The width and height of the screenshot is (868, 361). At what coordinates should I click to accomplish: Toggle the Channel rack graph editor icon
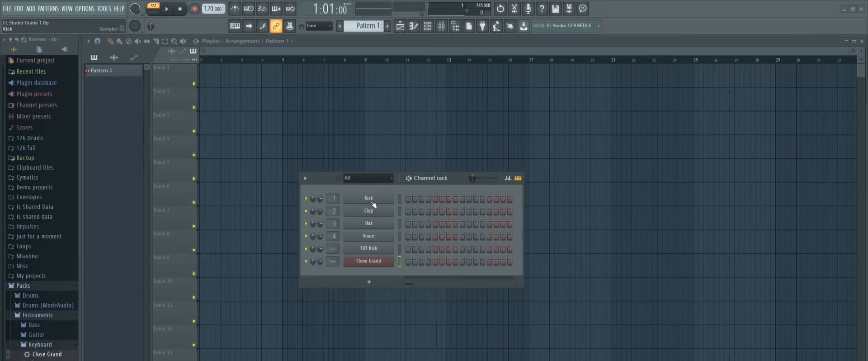[x=508, y=178]
